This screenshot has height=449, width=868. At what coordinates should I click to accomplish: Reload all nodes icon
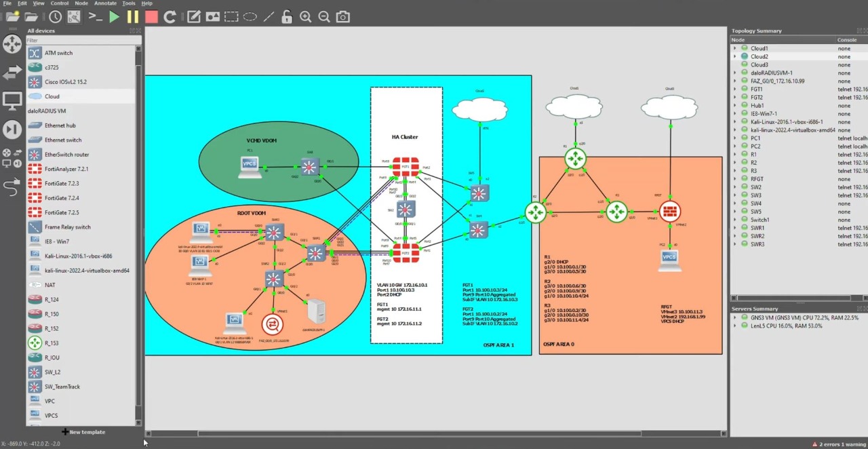(170, 17)
